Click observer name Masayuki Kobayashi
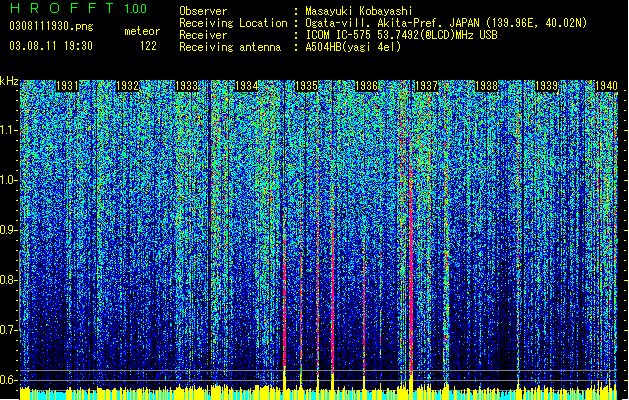The width and height of the screenshot is (629, 400). coord(359,11)
